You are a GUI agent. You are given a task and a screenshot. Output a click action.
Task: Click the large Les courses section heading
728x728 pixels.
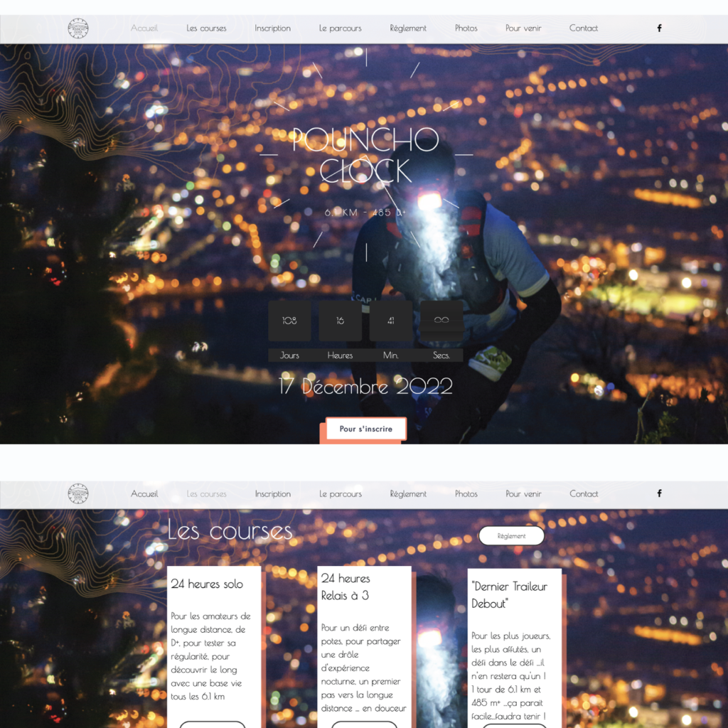230,530
